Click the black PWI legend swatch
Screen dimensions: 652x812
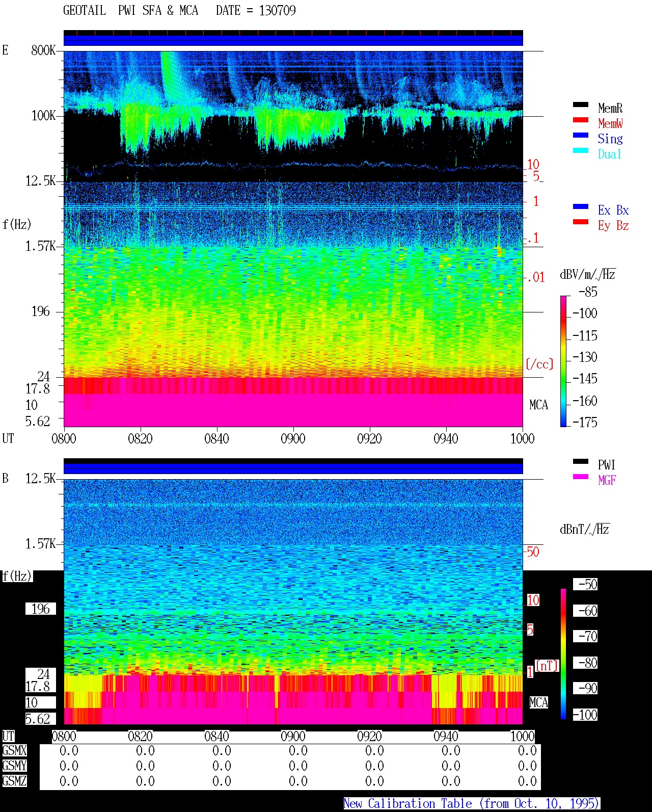tap(581, 462)
